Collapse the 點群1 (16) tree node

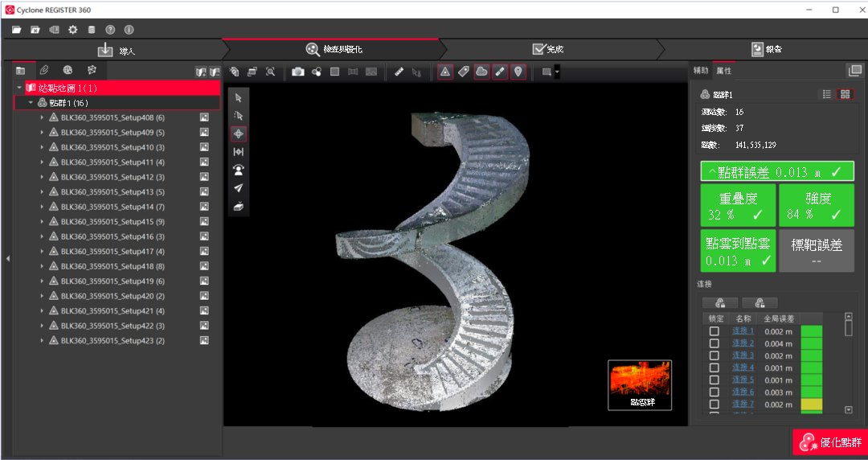coord(31,102)
